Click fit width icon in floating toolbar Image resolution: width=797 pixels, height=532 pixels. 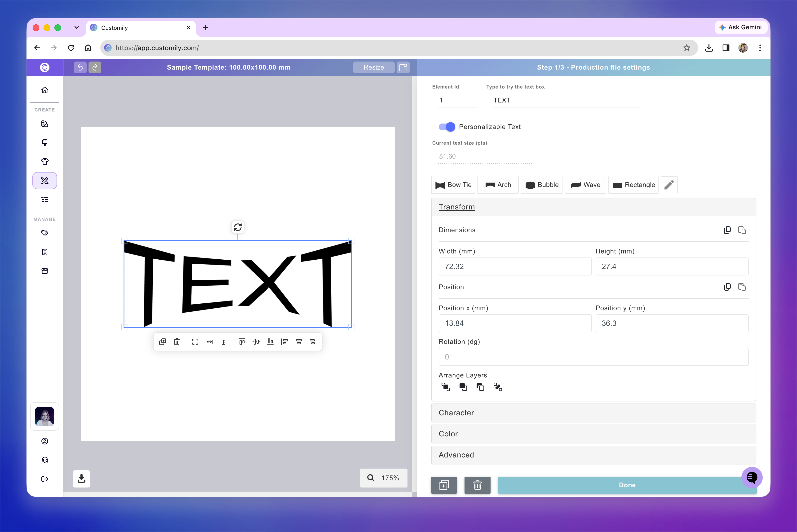coord(209,342)
